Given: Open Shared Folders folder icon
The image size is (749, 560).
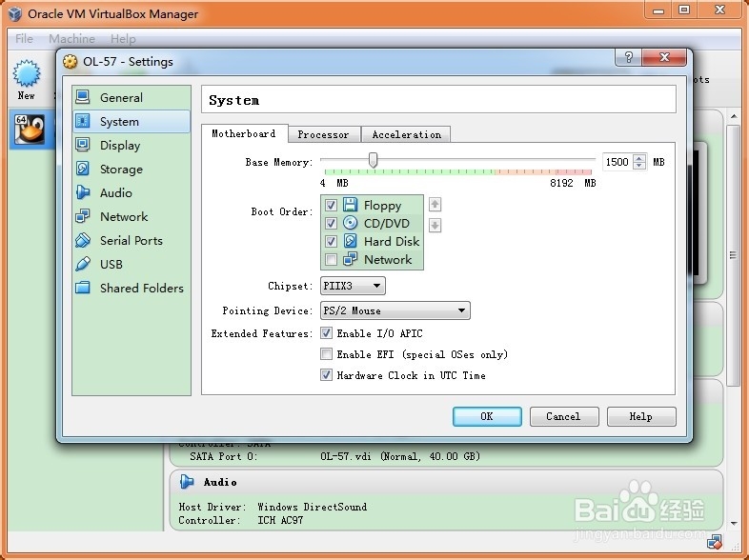Looking at the screenshot, I should click(83, 288).
